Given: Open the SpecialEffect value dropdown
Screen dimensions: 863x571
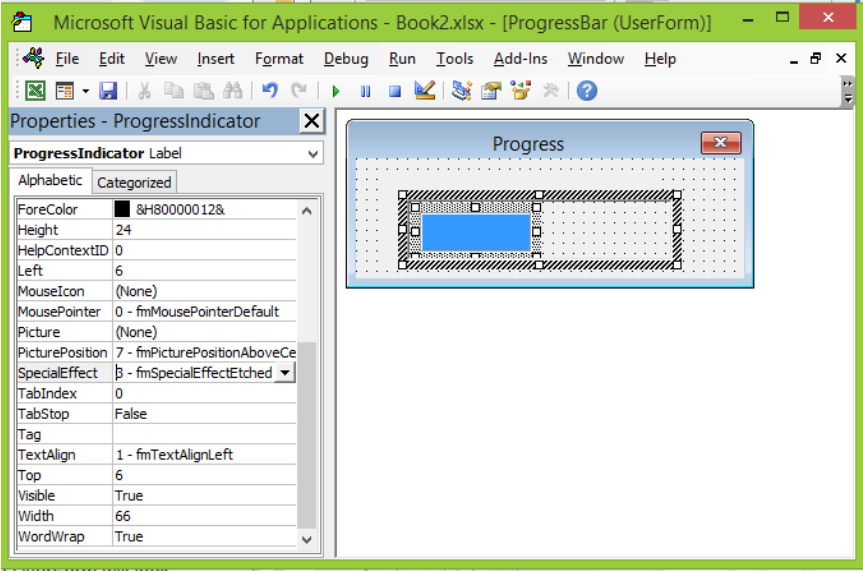Looking at the screenshot, I should click(285, 373).
